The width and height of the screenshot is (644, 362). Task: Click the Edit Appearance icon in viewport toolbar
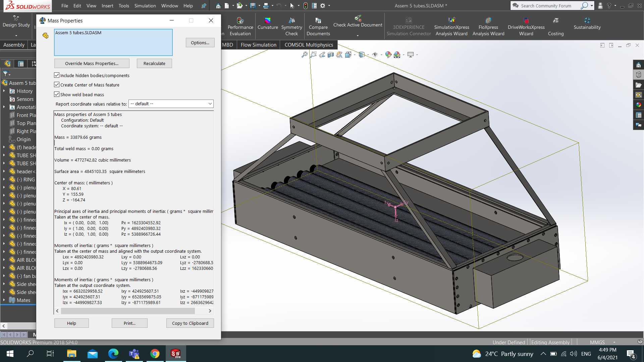click(x=388, y=55)
